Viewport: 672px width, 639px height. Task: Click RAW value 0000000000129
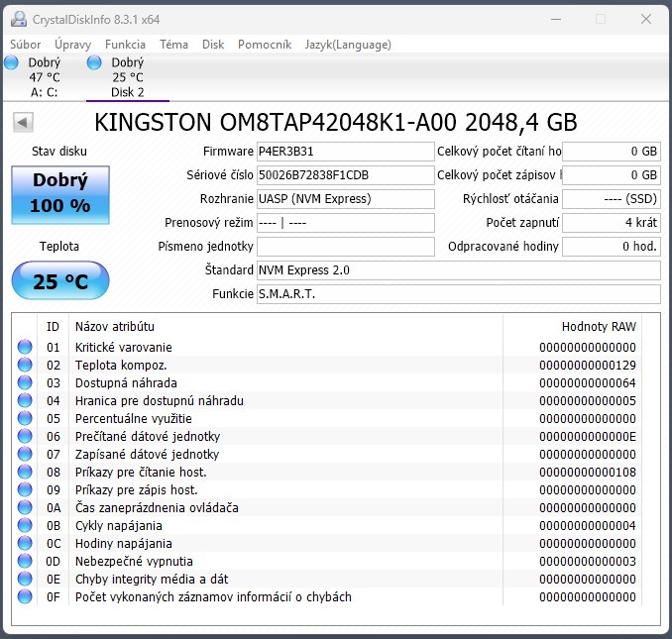[x=588, y=366]
